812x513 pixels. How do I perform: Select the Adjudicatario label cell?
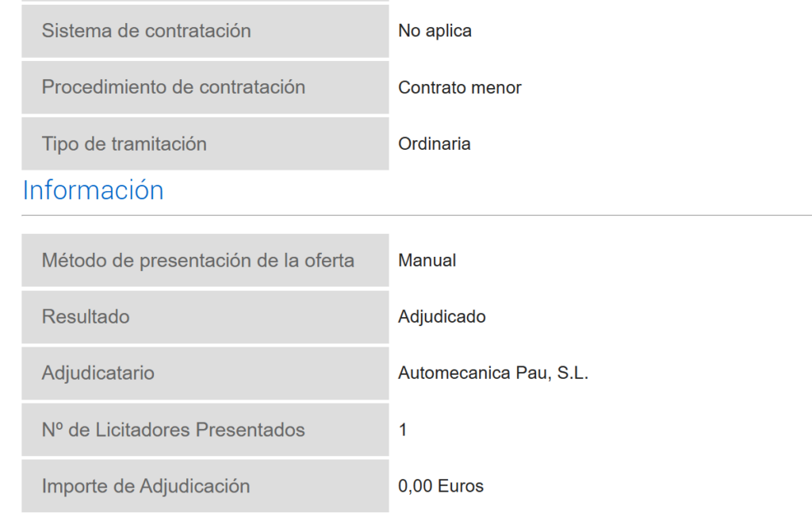pyautogui.click(x=205, y=373)
